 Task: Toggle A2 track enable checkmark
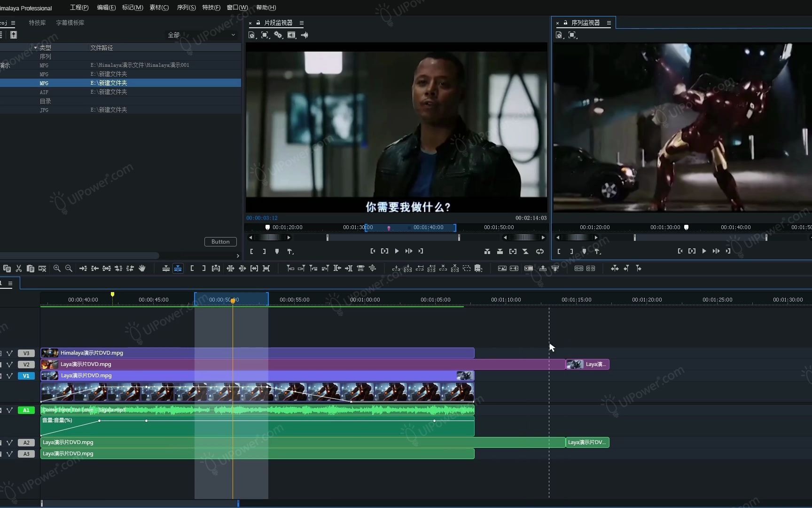[x=9, y=442]
